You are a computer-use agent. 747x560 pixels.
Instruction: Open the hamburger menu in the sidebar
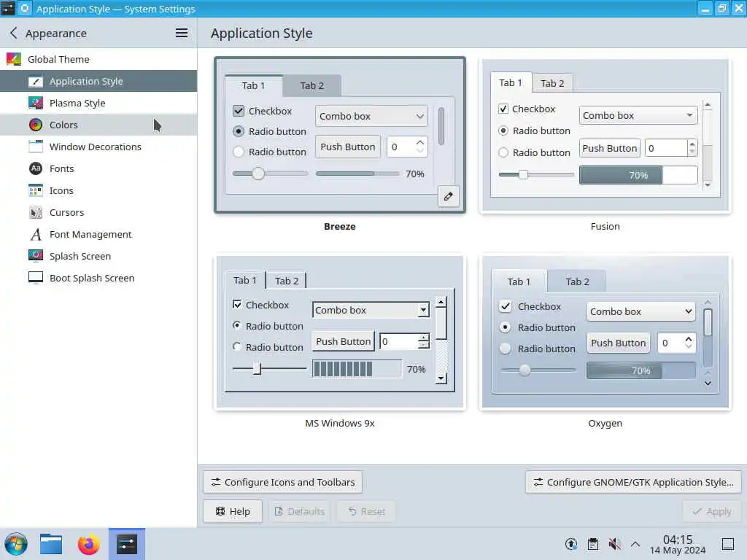tap(182, 33)
